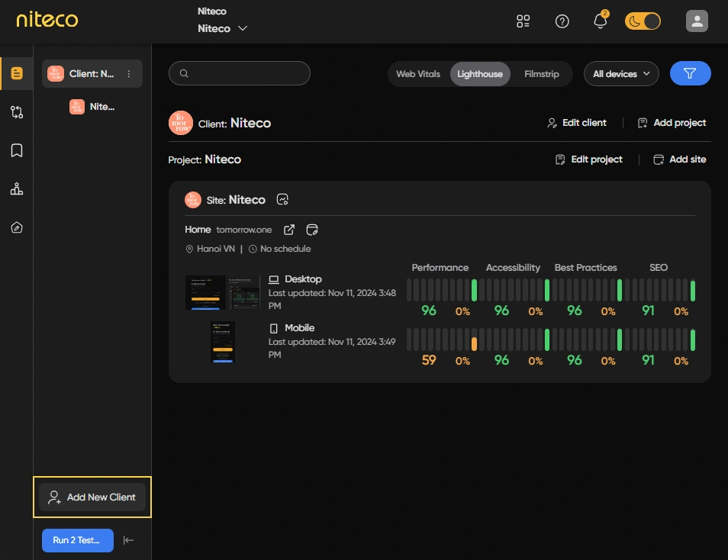Click the blue filter button
This screenshot has height=560, width=728.
pos(690,73)
